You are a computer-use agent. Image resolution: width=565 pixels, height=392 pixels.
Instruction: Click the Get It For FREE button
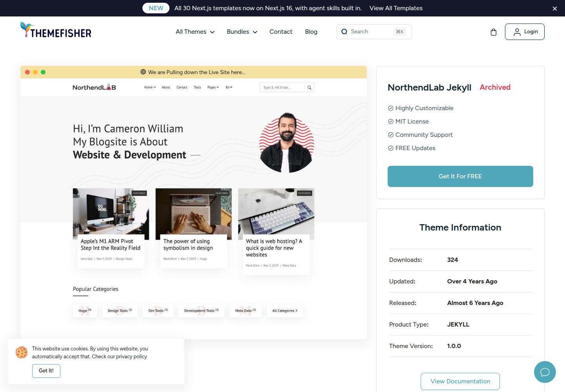pos(460,176)
